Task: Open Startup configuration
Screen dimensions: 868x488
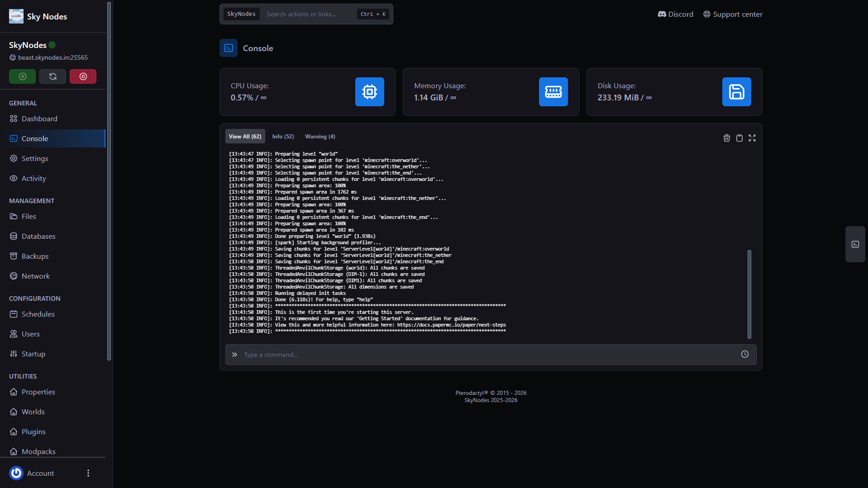Action: click(x=52, y=354)
